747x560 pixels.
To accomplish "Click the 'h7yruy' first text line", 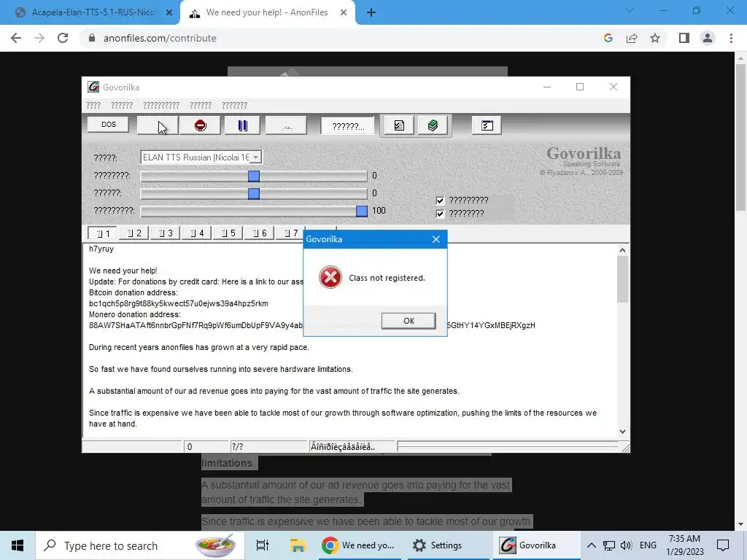I will [101, 249].
